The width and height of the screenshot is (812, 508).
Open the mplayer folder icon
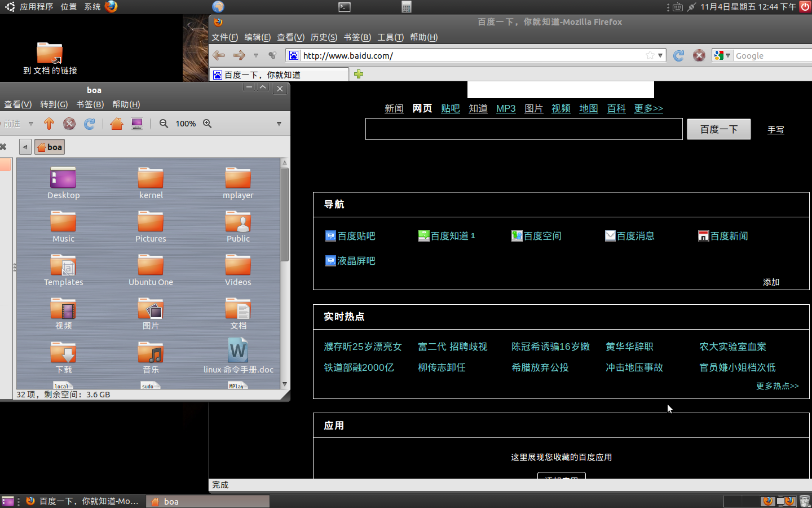[x=238, y=178]
